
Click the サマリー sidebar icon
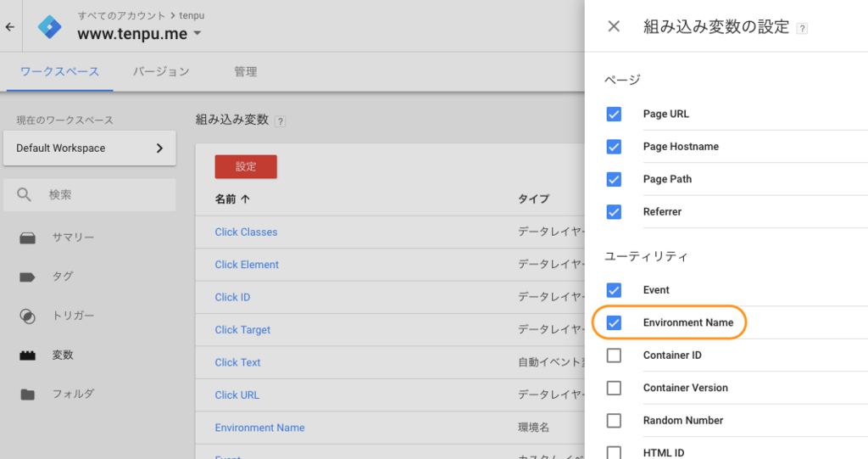point(28,238)
